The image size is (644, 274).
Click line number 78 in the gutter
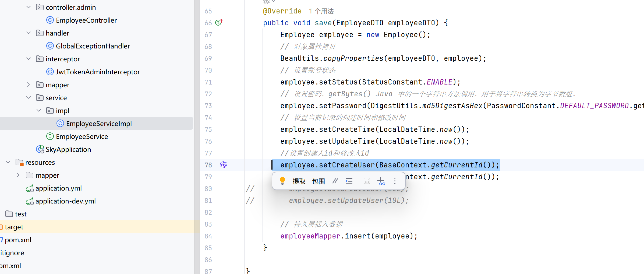(x=208, y=165)
